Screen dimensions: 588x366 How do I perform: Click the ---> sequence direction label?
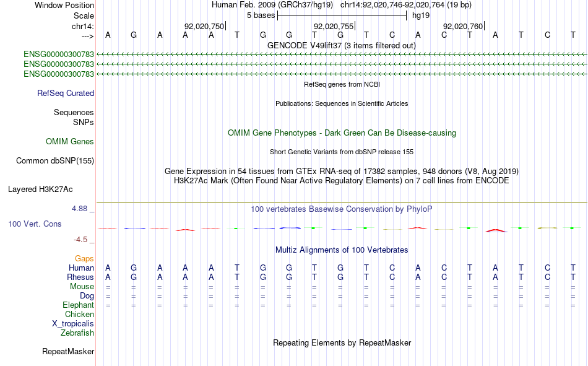point(87,36)
